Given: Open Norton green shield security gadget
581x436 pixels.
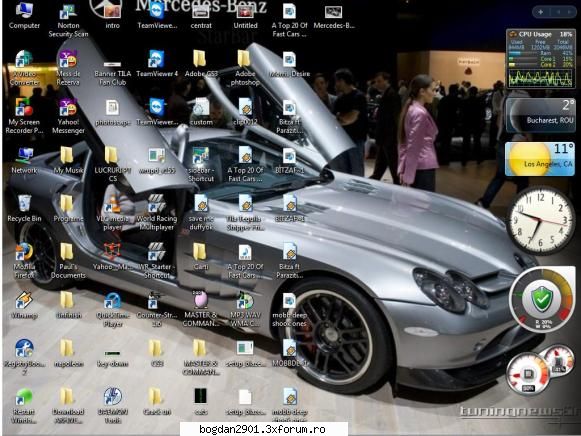Looking at the screenshot, I should tap(542, 299).
